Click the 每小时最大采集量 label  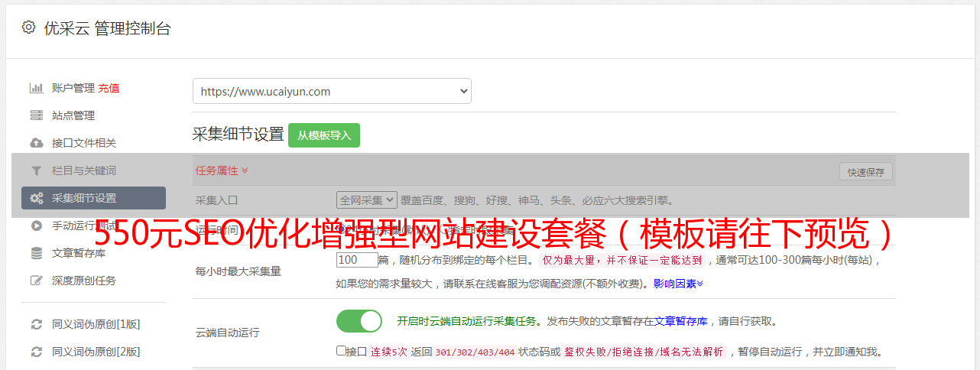239,271
